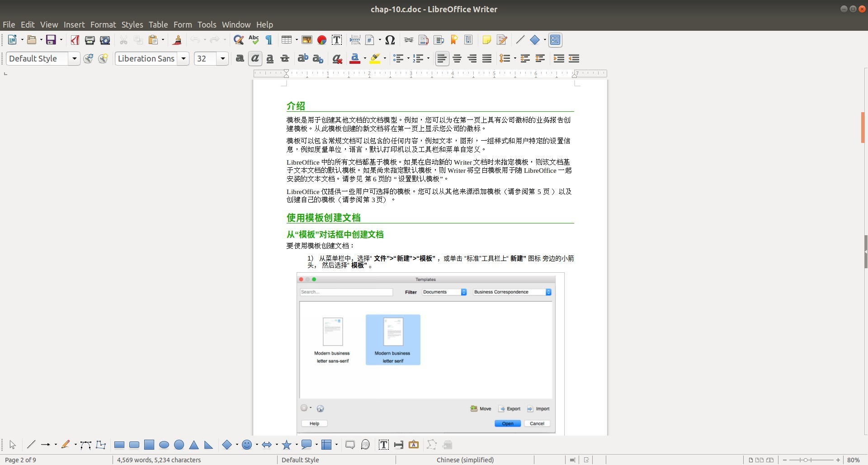Click the New document icon
The width and height of the screenshot is (868, 465).
[x=12, y=40]
